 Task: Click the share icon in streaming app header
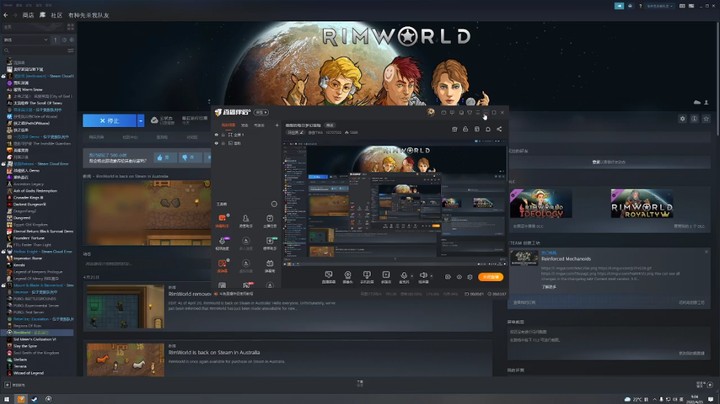(499, 129)
